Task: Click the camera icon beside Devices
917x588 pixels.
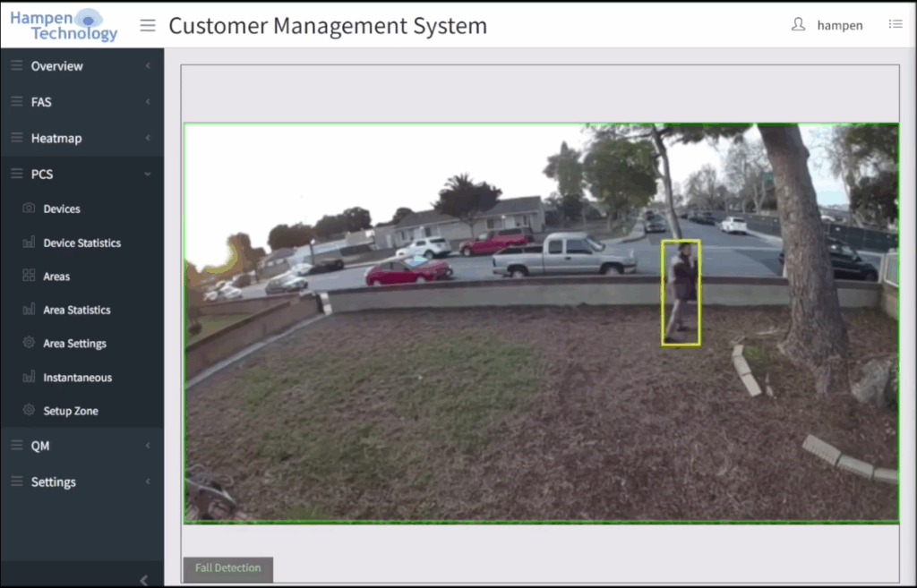Action: pyautogui.click(x=29, y=208)
